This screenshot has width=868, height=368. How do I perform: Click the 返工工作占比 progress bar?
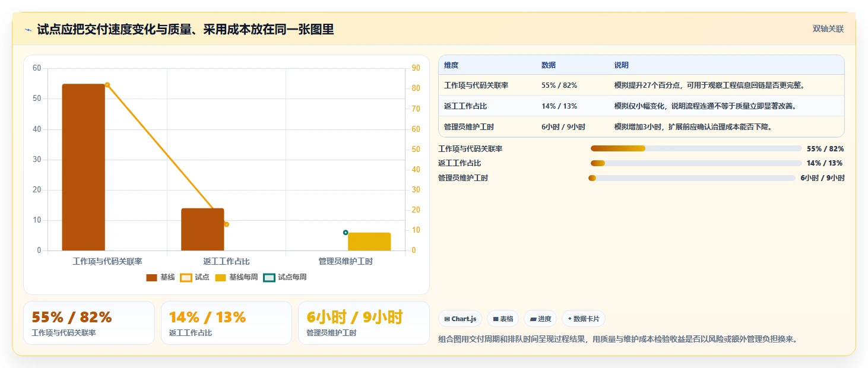click(696, 163)
